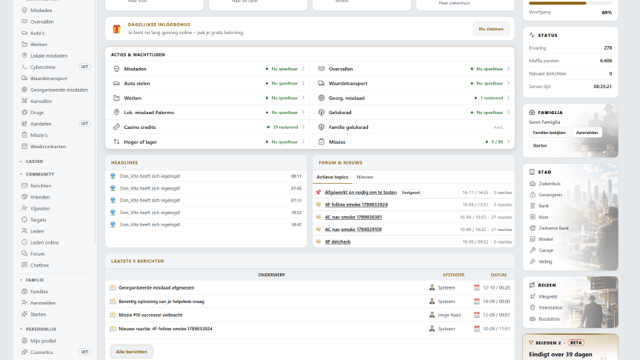Viewport: 640px width, 360px height.
Task: Click the Seizoen 2 beta banner
Action: pos(570,347)
